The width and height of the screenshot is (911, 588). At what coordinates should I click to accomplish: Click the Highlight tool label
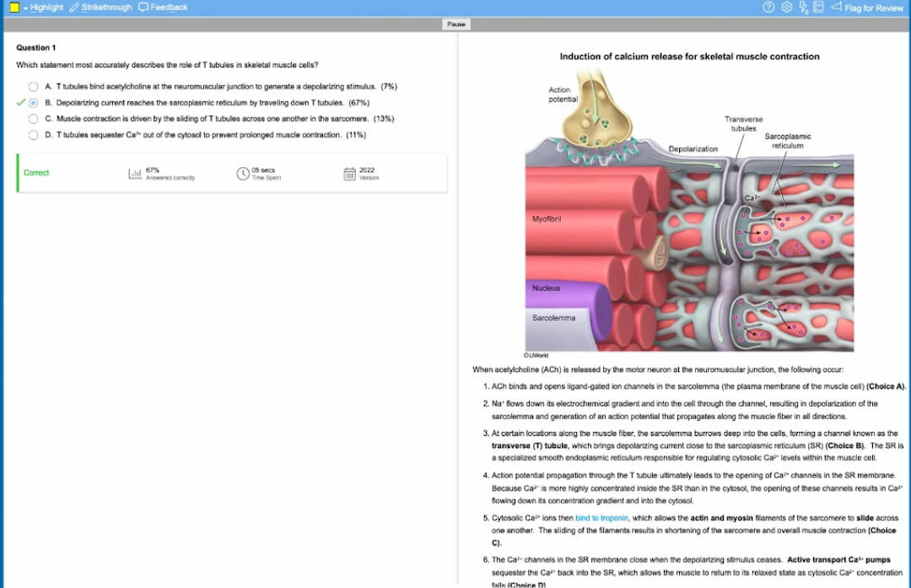coord(46,8)
